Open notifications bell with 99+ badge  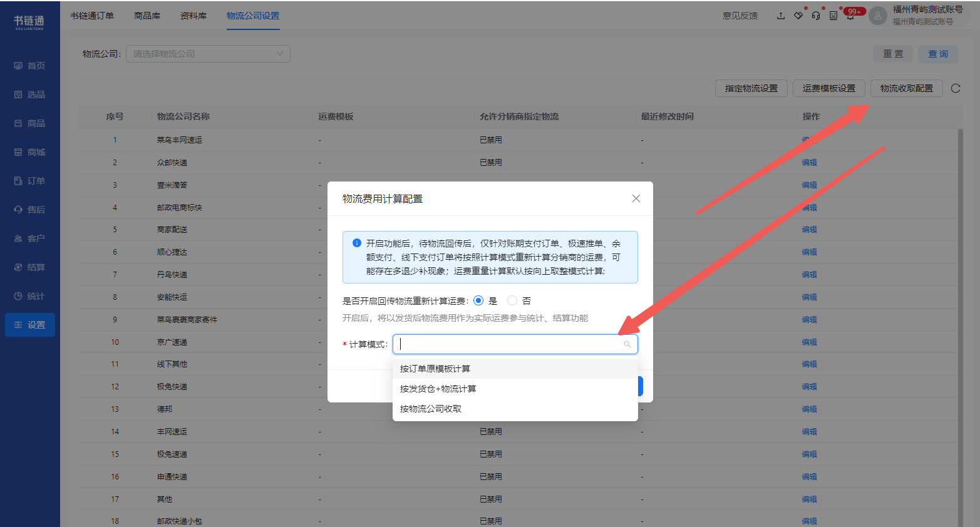tap(851, 16)
